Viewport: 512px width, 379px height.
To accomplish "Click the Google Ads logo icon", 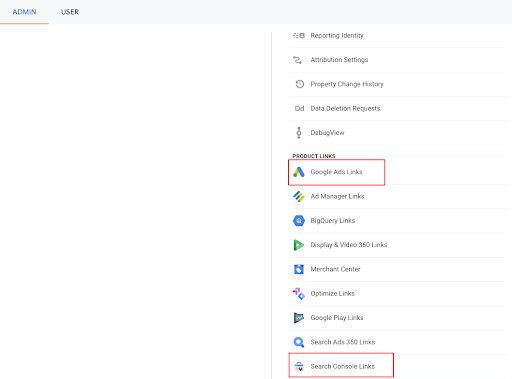I will click(x=299, y=172).
